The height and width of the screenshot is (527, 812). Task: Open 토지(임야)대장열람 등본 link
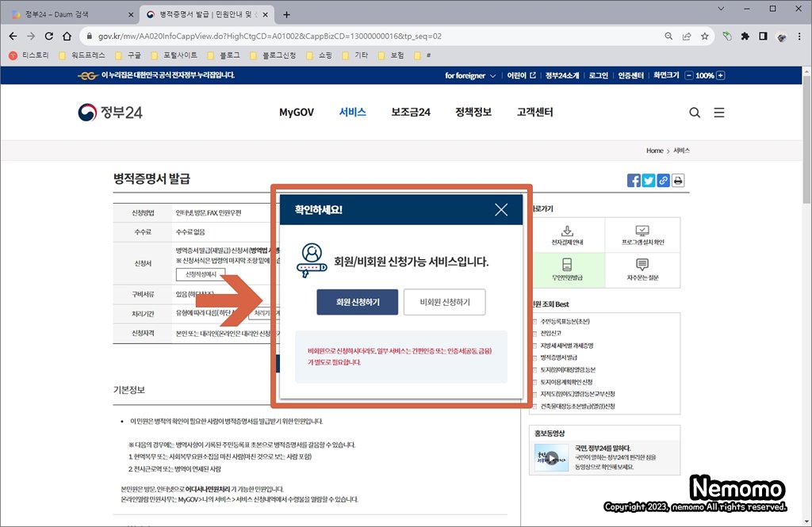coord(568,369)
